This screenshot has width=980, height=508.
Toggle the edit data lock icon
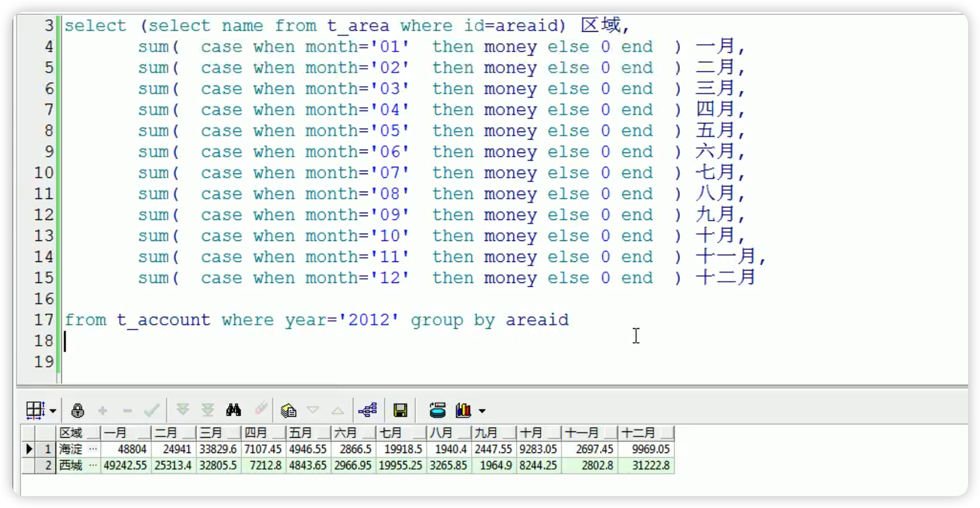point(77,410)
